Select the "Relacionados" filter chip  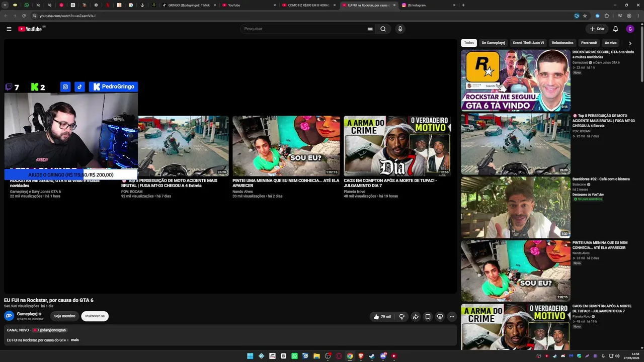coord(562,43)
